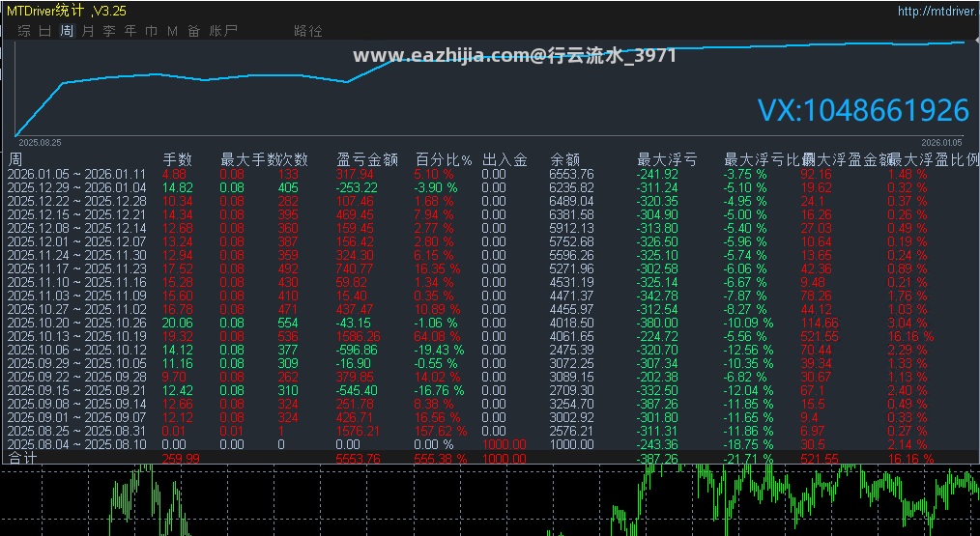The width and height of the screenshot is (980, 536).
Task: Switch to the 月 (monthly) tab
Action: pos(88,31)
